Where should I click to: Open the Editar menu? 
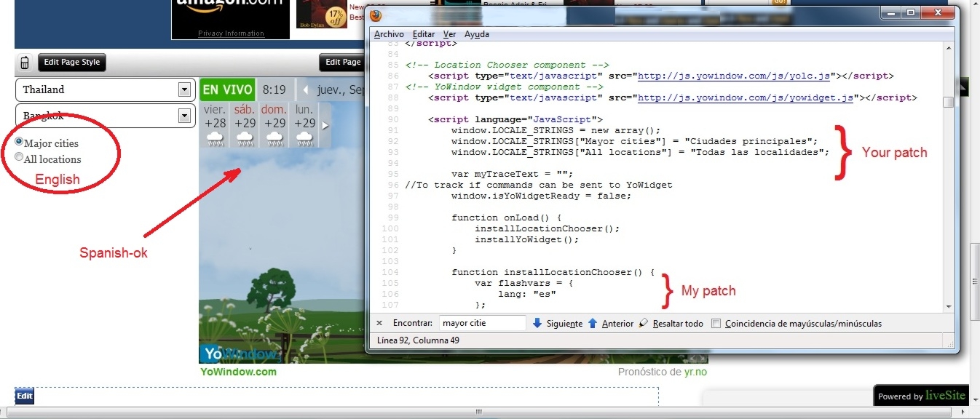point(423,34)
